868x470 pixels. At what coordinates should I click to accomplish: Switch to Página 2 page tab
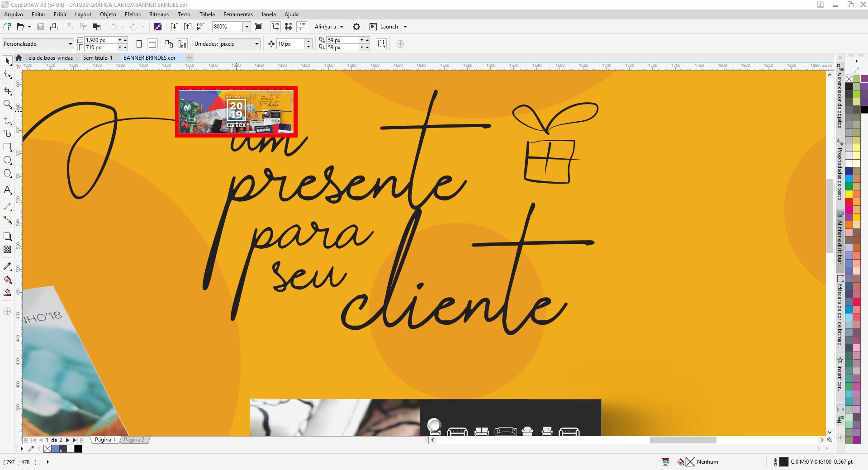(x=134, y=440)
